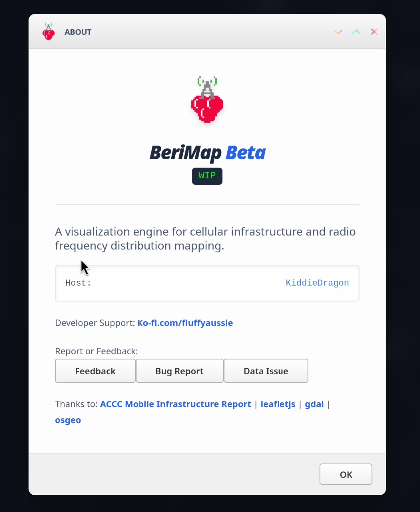The width and height of the screenshot is (420, 512).
Task: Report a Data Issue
Action: coord(266,371)
